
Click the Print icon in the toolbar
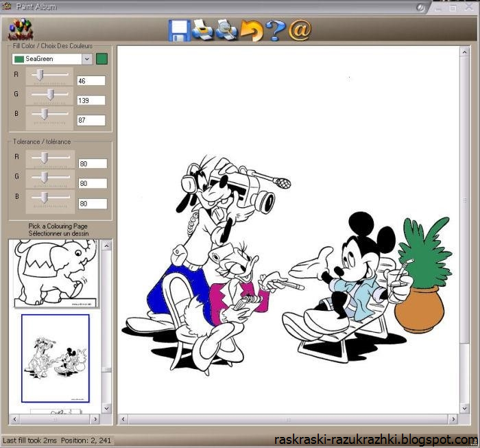(202, 30)
